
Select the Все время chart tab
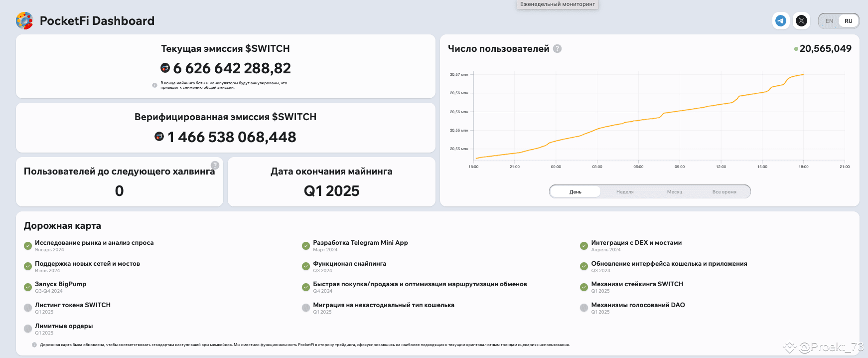724,192
